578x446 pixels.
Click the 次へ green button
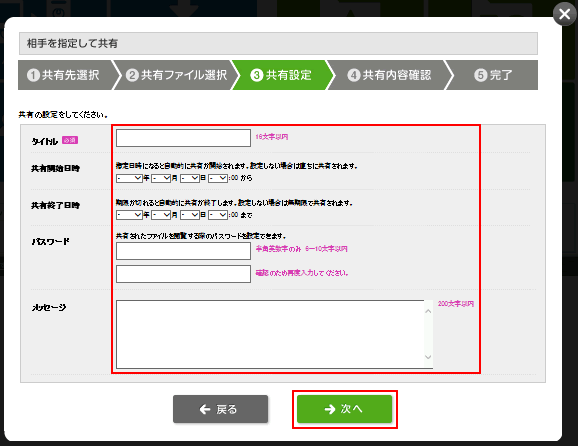[344, 409]
